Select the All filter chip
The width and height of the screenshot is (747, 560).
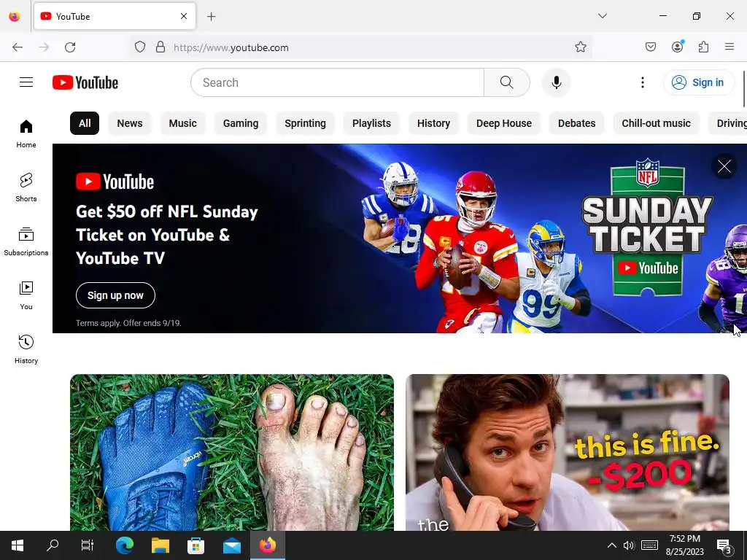pos(85,123)
